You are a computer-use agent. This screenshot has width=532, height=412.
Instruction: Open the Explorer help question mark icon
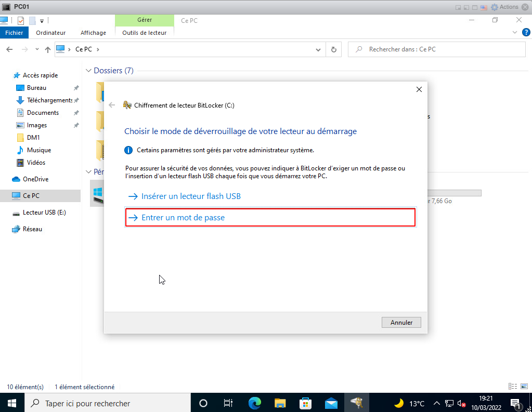coord(525,32)
